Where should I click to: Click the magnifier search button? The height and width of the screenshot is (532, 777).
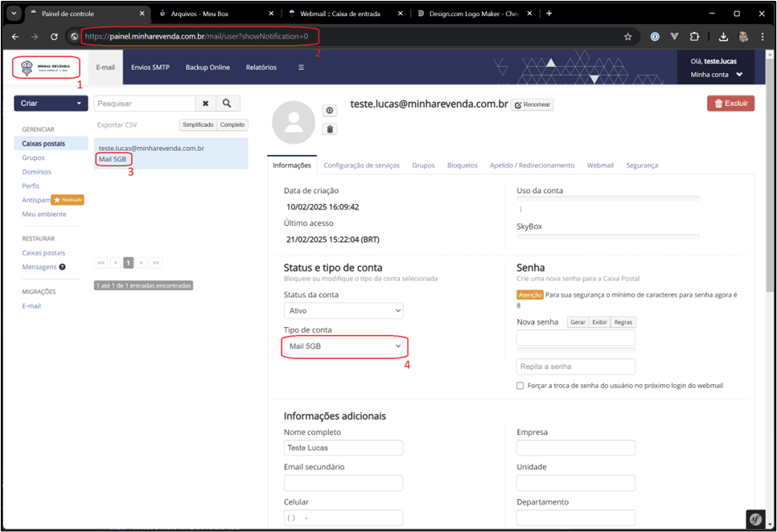(228, 104)
